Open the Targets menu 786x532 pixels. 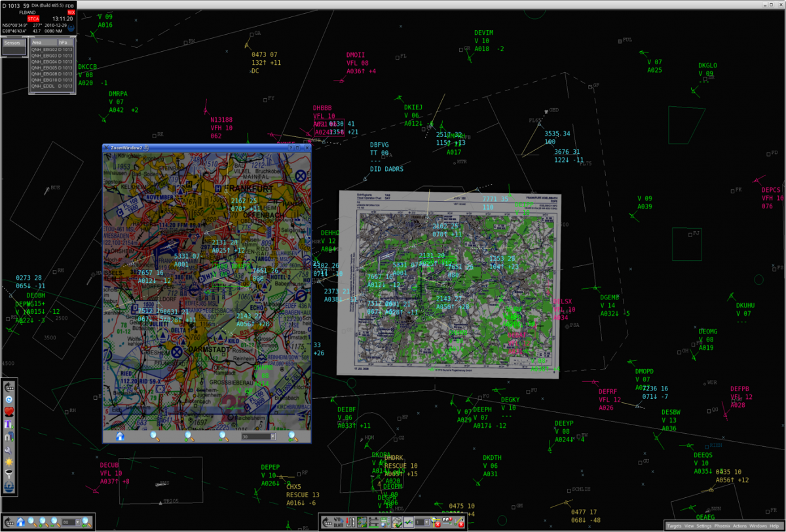pyautogui.click(x=674, y=526)
